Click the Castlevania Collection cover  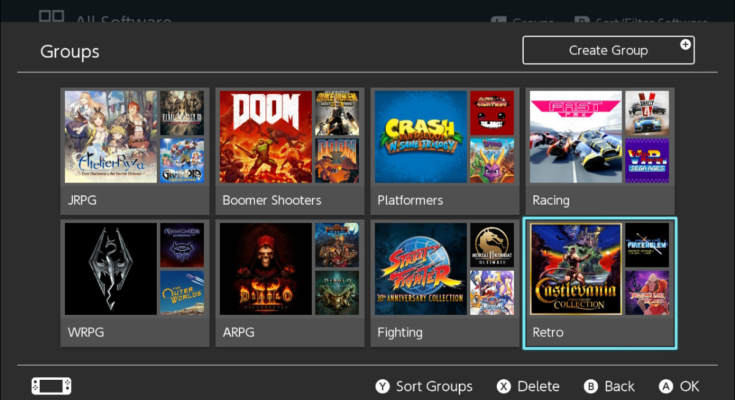click(x=575, y=269)
